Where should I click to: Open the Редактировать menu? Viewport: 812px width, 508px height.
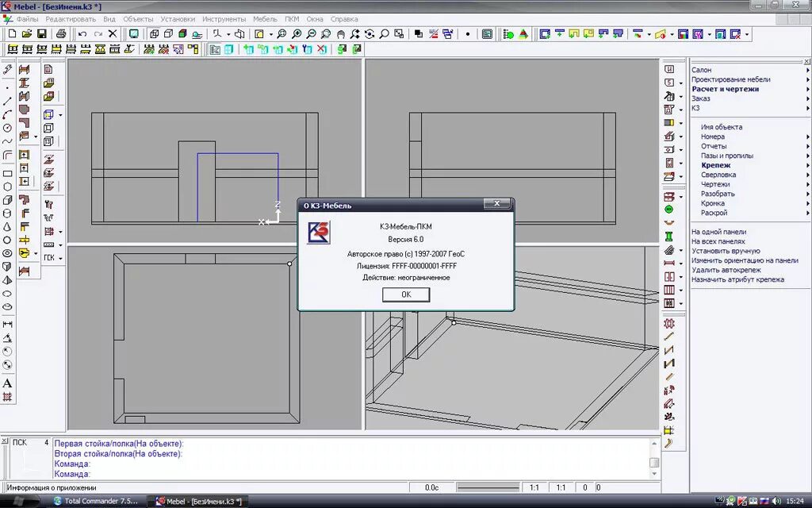point(71,19)
